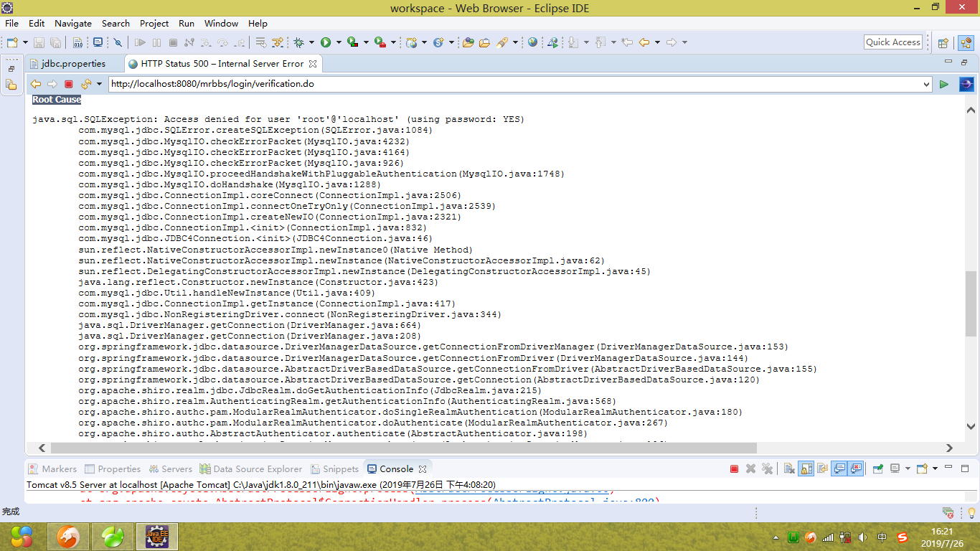The image size is (980, 551).
Task: Open the Navigate menu
Action: (x=72, y=23)
